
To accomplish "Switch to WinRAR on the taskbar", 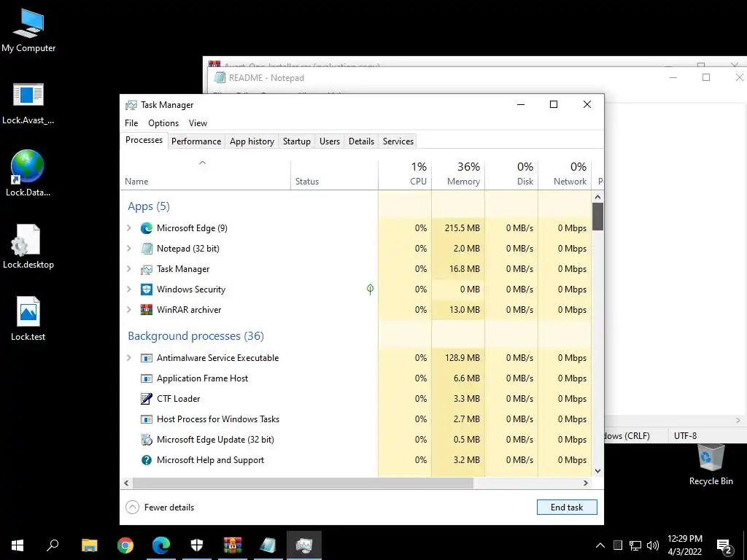I will tap(233, 545).
